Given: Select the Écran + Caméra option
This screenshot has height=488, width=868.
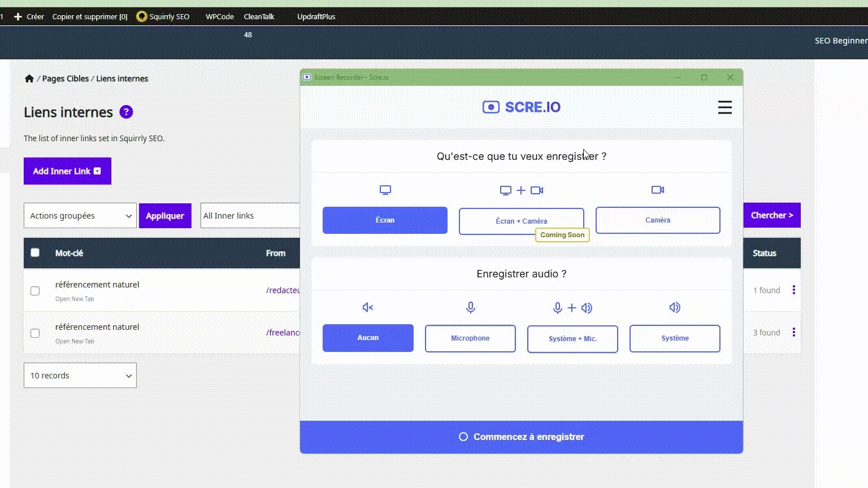Looking at the screenshot, I should click(521, 221).
